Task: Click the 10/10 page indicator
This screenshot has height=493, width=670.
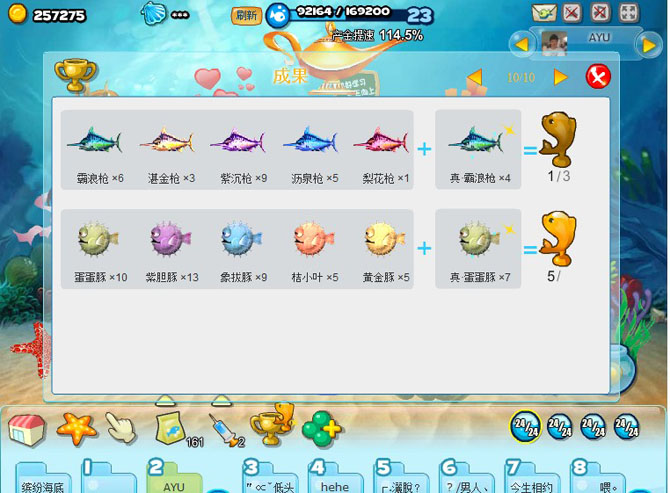Action: click(x=521, y=78)
